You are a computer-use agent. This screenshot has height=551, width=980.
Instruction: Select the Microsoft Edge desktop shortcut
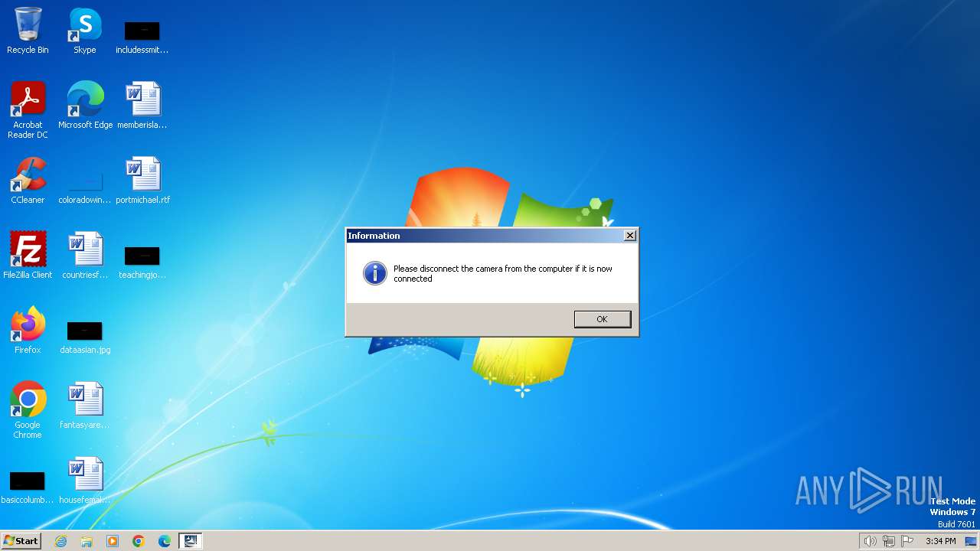tap(85, 106)
